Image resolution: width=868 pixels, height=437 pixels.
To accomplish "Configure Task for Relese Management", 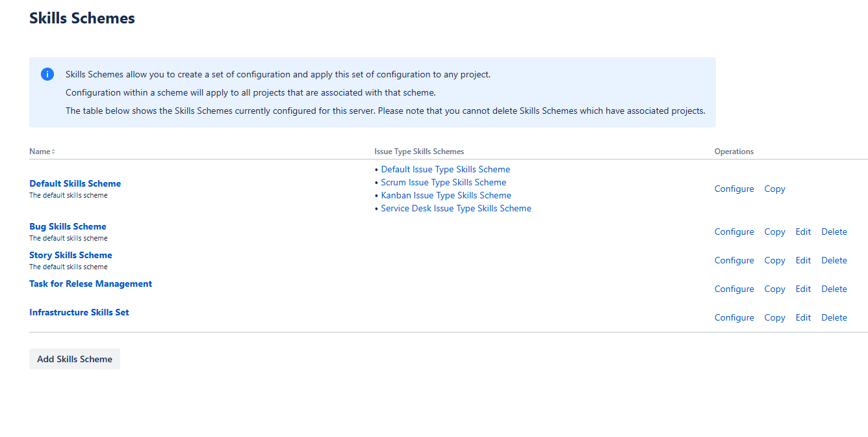I will (734, 289).
